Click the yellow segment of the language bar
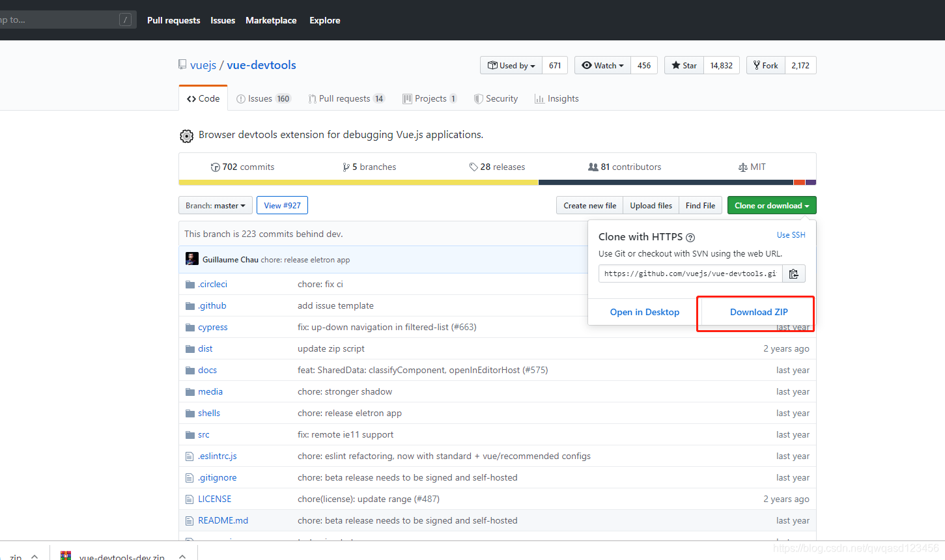The image size is (945, 560). pyautogui.click(x=358, y=182)
